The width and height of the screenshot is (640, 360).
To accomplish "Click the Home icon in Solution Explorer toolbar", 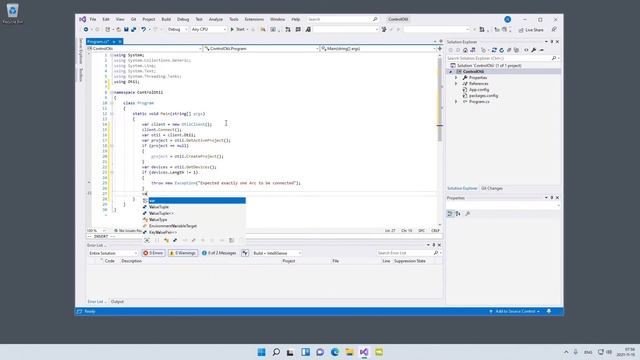I will [465, 50].
